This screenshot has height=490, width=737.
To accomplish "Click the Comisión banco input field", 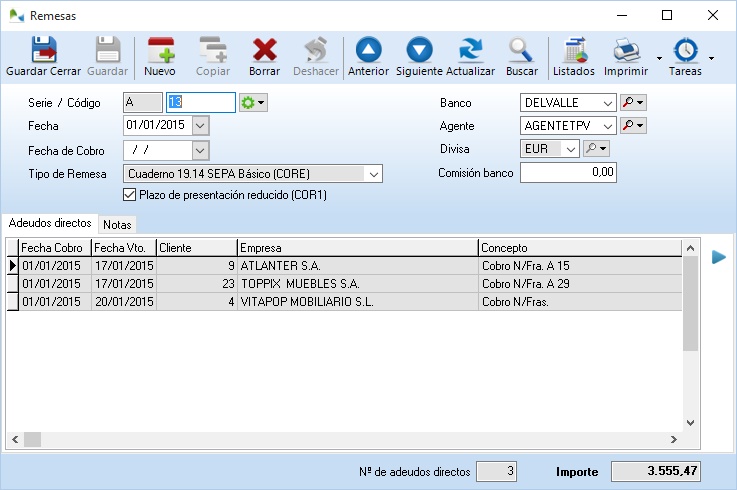I will [x=568, y=173].
